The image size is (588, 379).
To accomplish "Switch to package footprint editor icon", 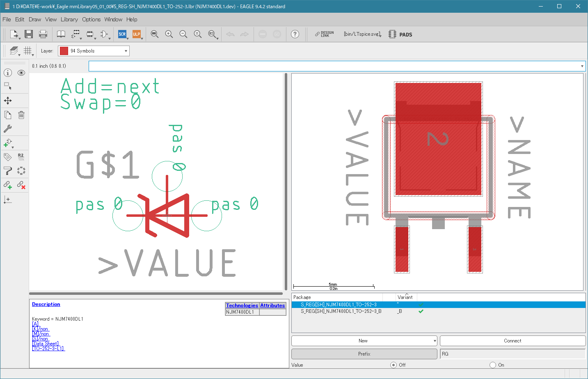I will tap(90, 34).
